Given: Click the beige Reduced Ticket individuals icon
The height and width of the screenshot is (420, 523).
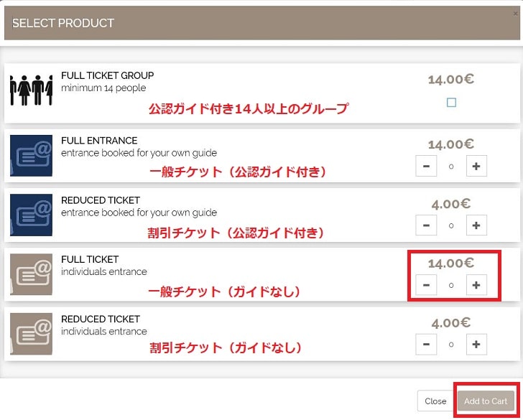Looking at the screenshot, I should point(31,334).
